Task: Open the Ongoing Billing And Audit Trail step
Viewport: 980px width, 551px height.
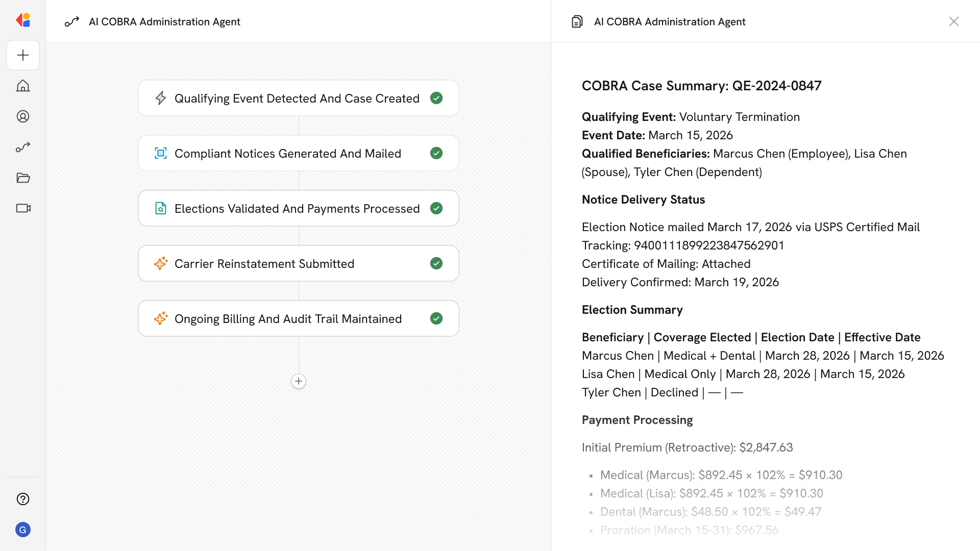Action: 288,319
